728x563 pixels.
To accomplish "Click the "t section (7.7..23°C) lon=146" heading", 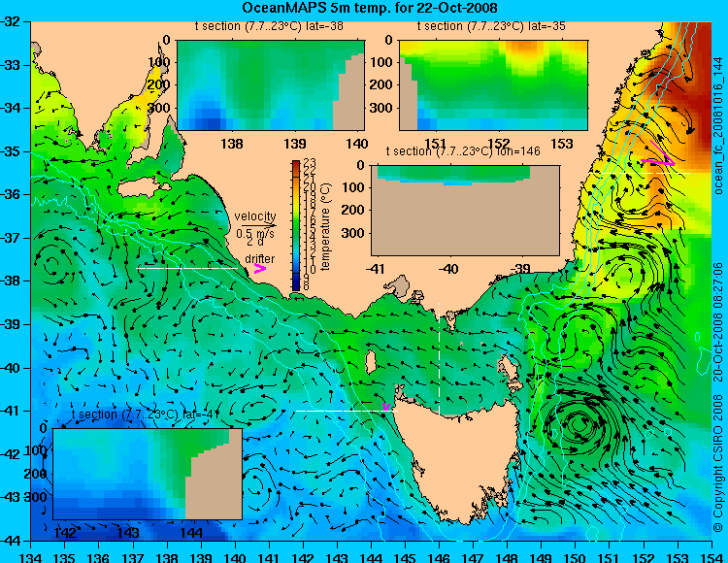I will [x=463, y=151].
